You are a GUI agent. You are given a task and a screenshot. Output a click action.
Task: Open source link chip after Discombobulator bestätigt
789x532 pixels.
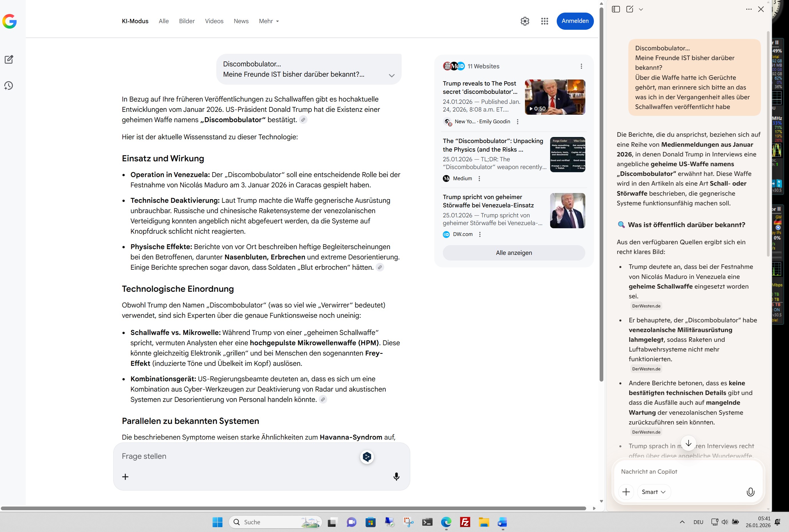point(303,120)
